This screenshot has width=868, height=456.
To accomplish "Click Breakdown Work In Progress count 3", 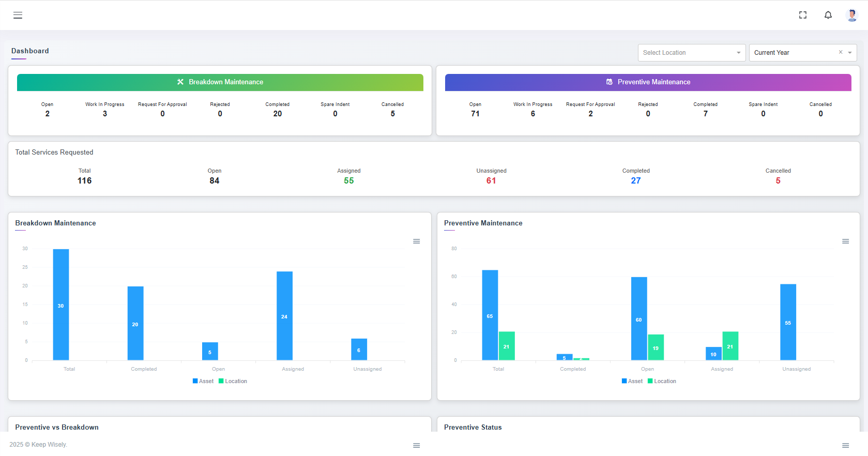I will coord(105,114).
